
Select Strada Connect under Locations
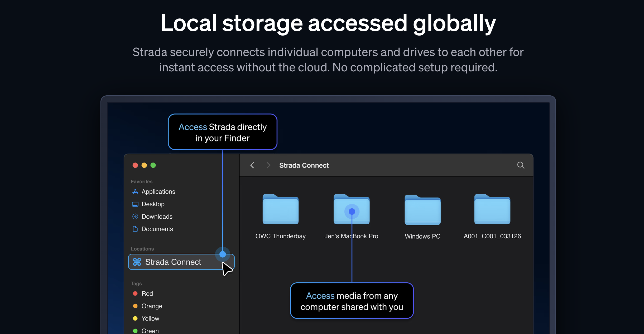[181, 262]
